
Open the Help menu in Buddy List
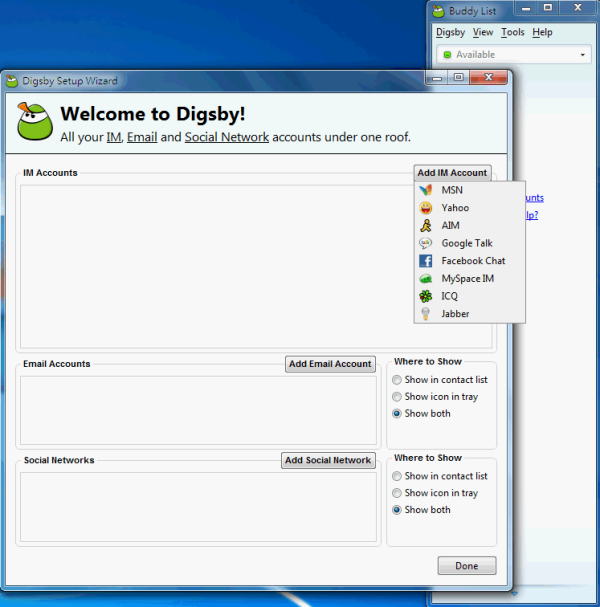[542, 32]
